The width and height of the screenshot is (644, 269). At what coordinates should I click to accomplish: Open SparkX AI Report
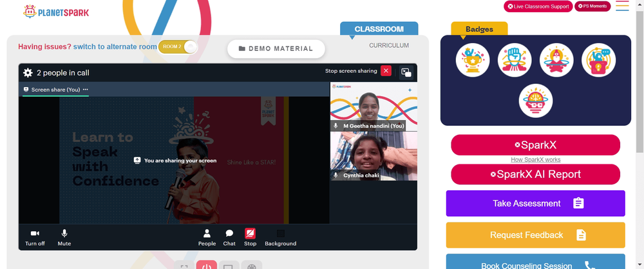point(536,174)
